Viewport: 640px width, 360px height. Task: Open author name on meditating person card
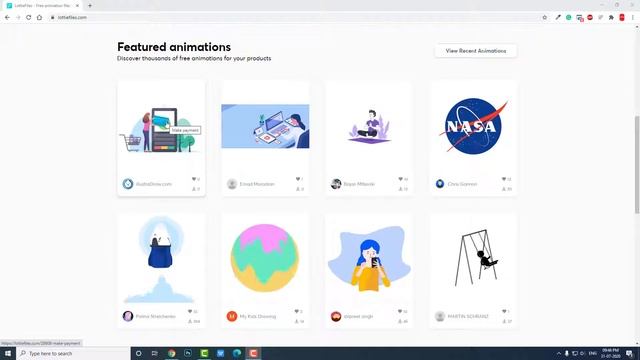(359, 184)
